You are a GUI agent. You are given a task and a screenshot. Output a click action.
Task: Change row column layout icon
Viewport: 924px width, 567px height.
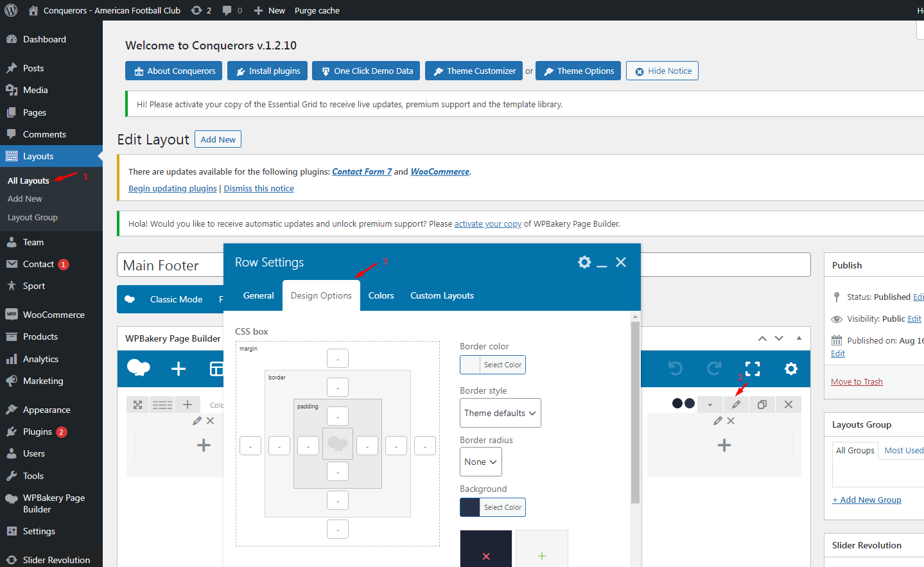[x=162, y=405]
